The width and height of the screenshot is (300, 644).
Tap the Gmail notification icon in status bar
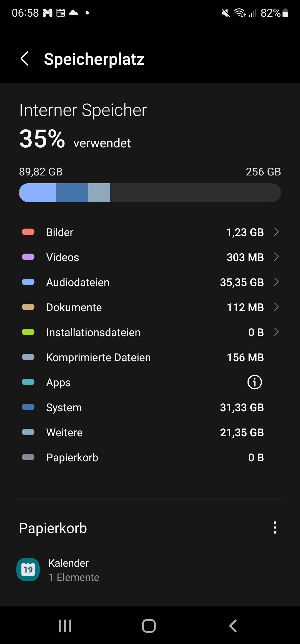47,13
